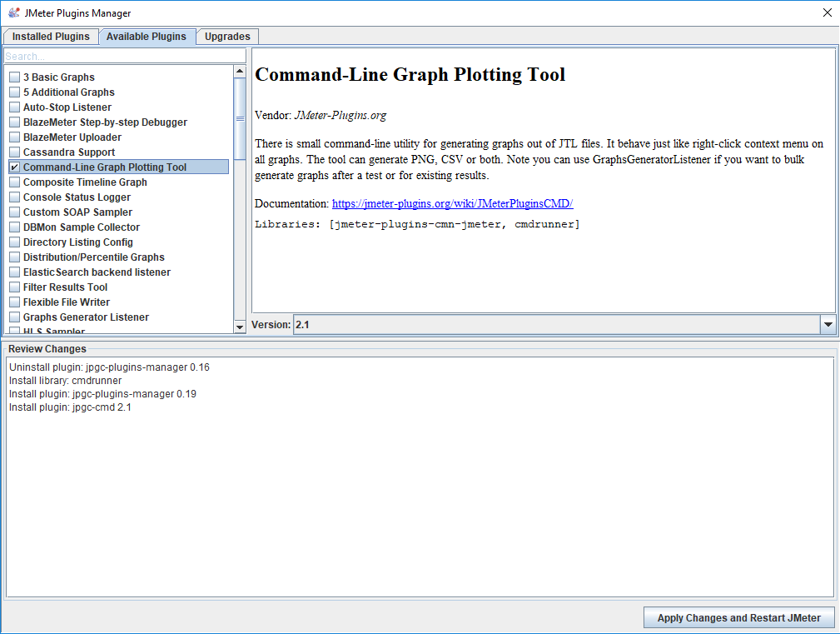840x634 pixels.
Task: Tick the Custom SOAP Sampler checkbox
Action: tap(14, 212)
